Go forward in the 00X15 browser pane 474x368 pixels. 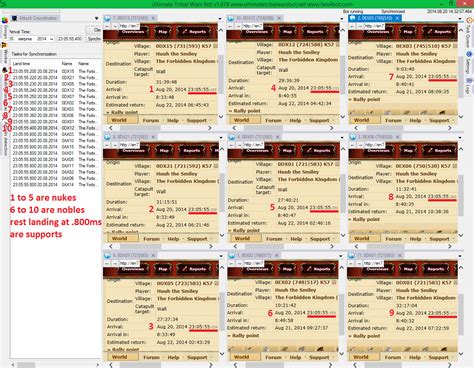[x=115, y=26]
